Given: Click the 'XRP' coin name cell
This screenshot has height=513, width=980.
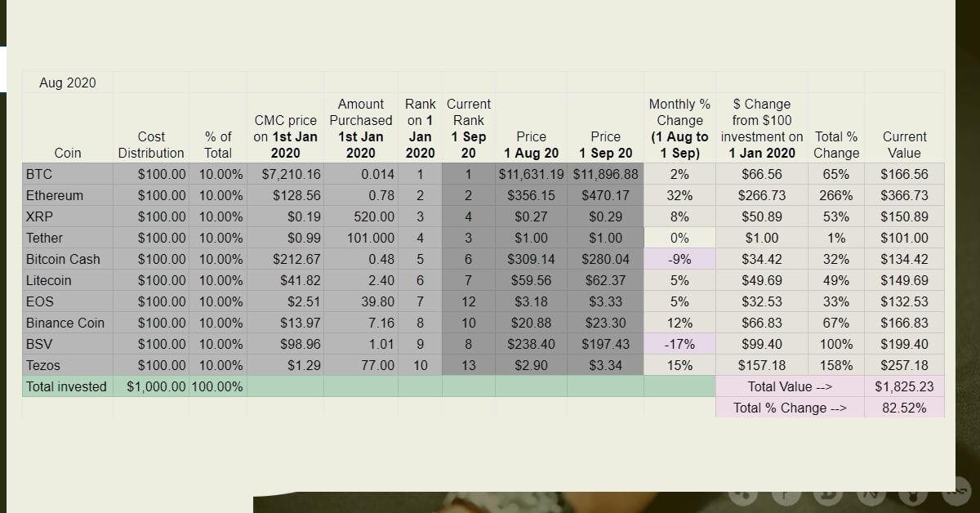Looking at the screenshot, I should tap(68, 216).
